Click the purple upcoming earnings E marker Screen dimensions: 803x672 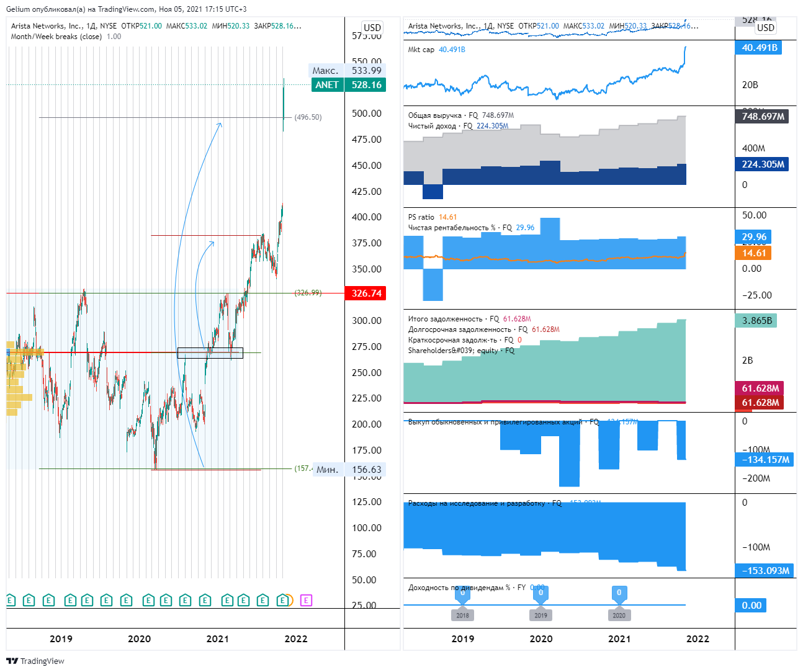click(306, 600)
